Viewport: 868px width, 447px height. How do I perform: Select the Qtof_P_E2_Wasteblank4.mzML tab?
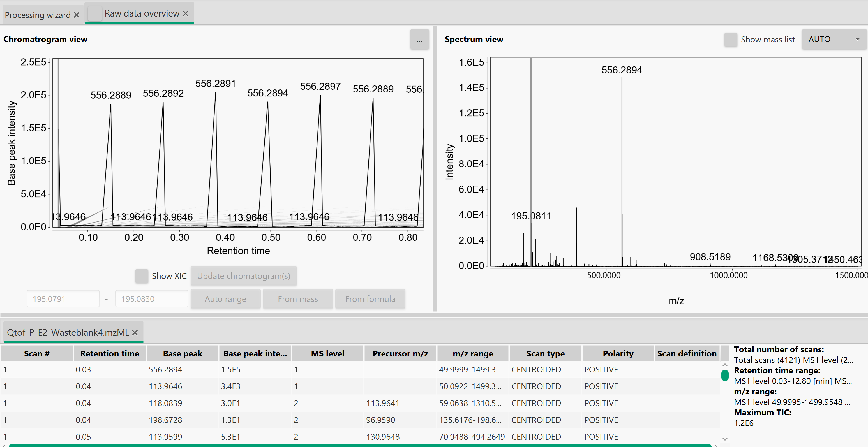click(67, 332)
